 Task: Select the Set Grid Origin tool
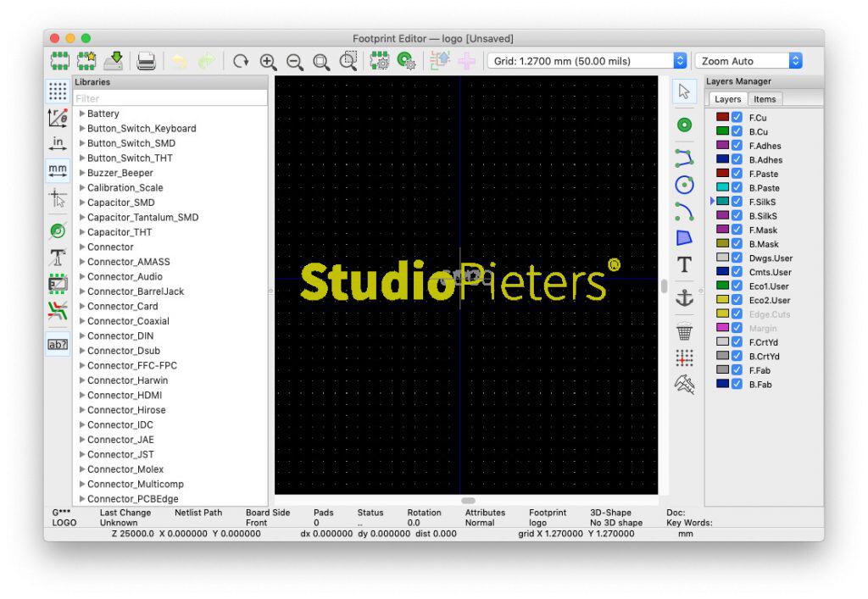pyautogui.click(x=684, y=358)
